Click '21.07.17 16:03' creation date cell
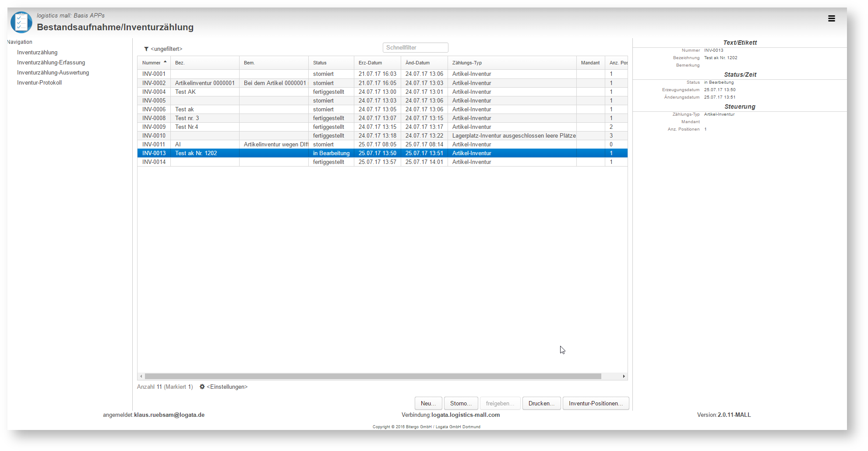Image resolution: width=868 pixels, height=451 pixels. pos(378,74)
